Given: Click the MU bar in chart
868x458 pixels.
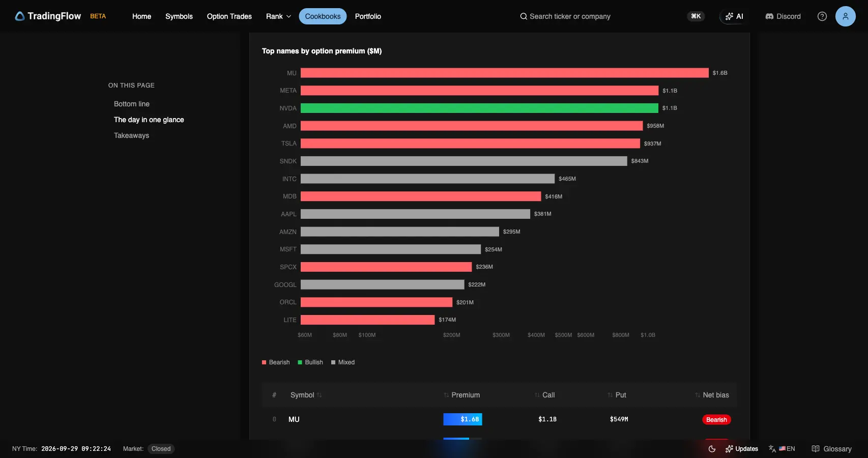Looking at the screenshot, I should 505,73.
